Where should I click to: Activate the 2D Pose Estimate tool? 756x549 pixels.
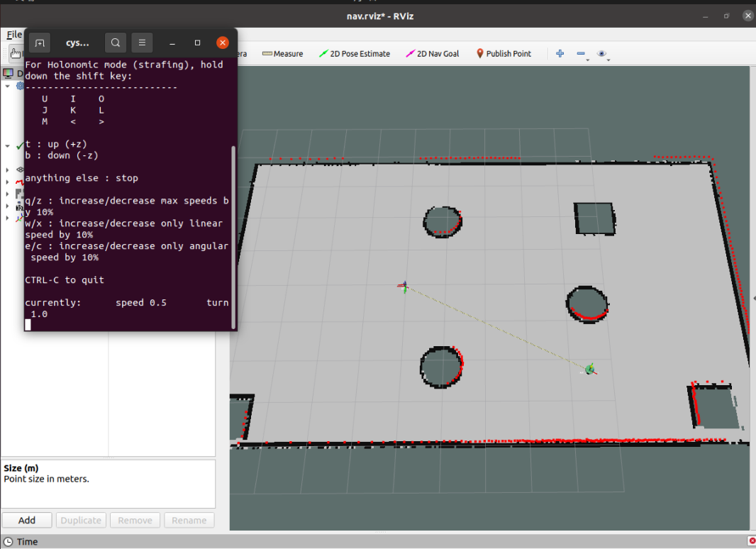[355, 53]
